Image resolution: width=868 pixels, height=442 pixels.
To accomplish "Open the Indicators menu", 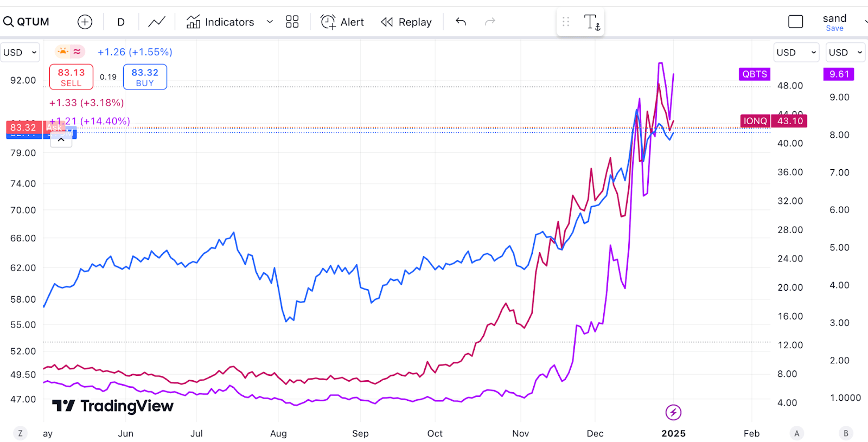I will pyautogui.click(x=220, y=22).
